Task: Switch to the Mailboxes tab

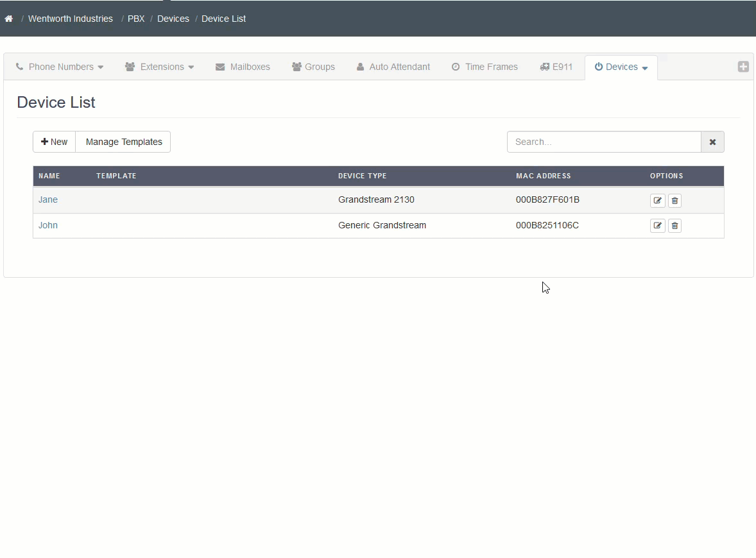Action: click(243, 67)
